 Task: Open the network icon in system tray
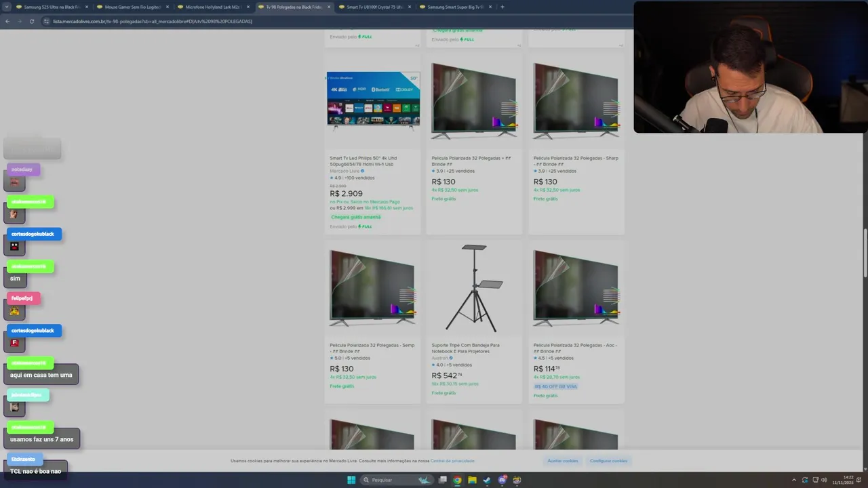coord(815,480)
